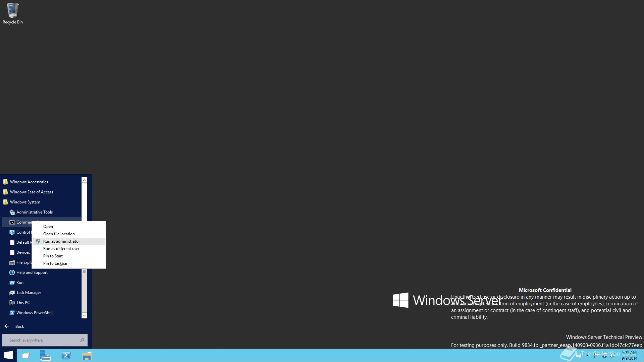Open Task View from the taskbar
Image resolution: width=644 pixels, height=362 pixels.
(26, 355)
